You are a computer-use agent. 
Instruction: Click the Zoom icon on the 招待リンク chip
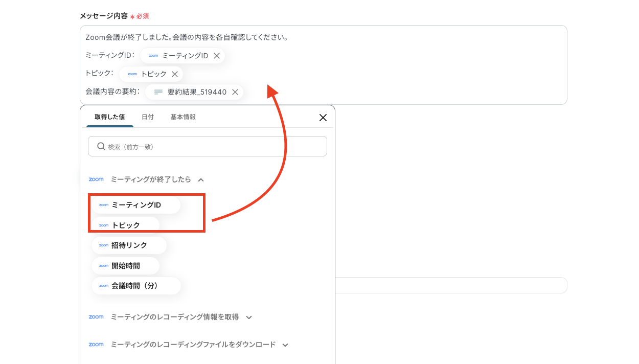point(104,245)
